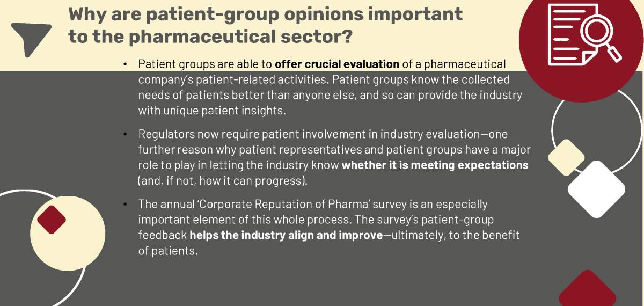Click the text '(and, if not, how it can progress)'

pos(223,180)
